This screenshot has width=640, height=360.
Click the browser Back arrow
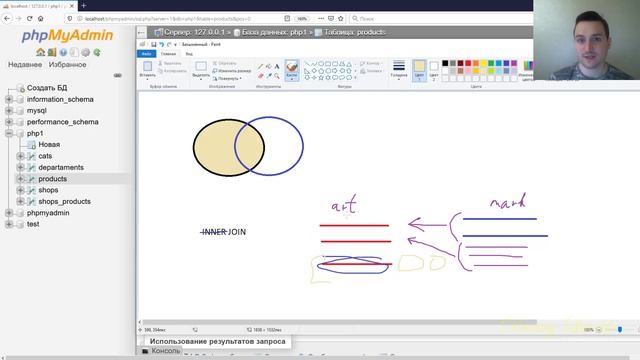[x=7, y=18]
